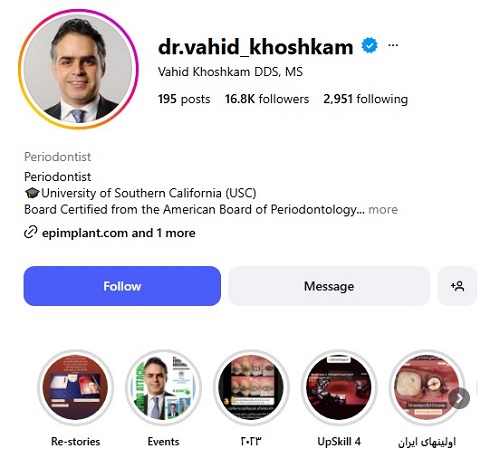Open the epimplant.com and 1 more link
The width and height of the screenshot is (500, 458).
(119, 233)
